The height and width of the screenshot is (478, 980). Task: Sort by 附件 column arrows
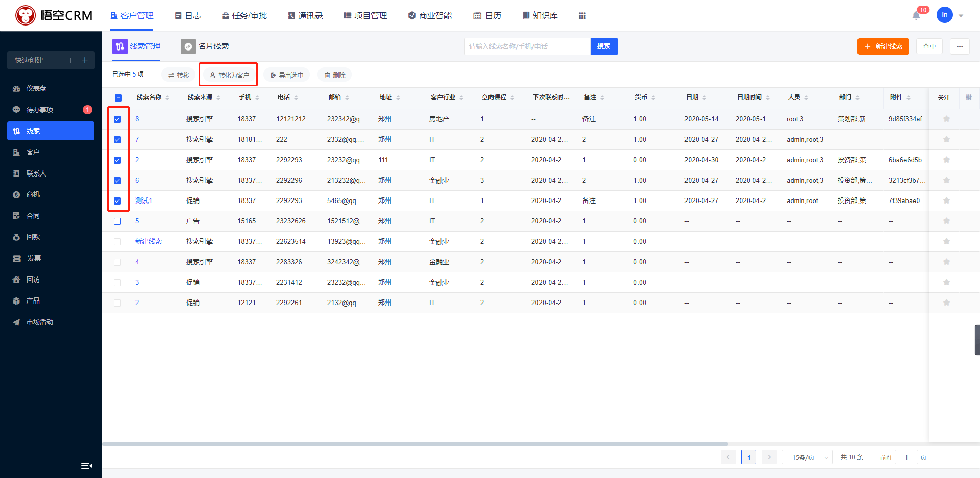[x=909, y=97]
